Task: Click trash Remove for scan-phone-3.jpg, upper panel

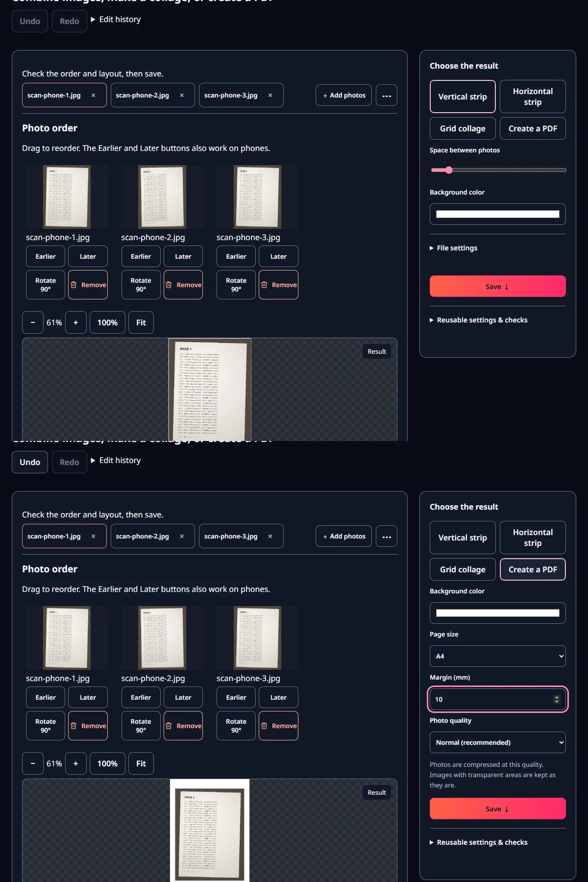Action: pos(278,285)
